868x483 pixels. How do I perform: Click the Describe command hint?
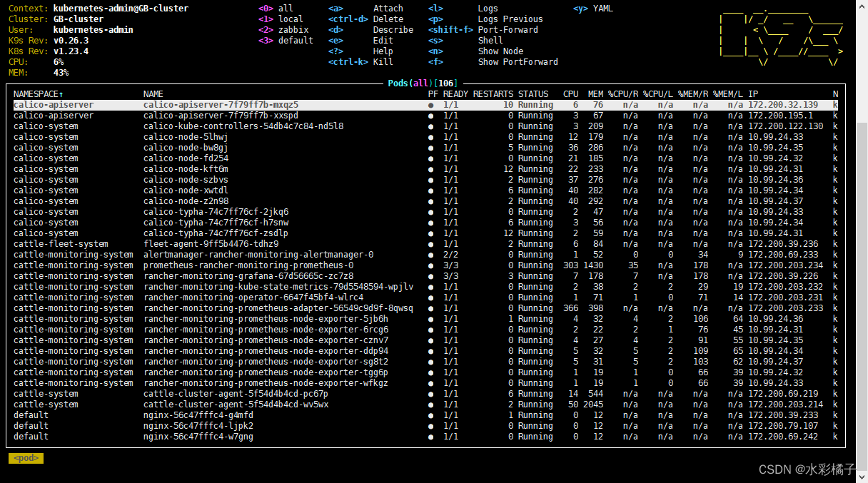click(370, 30)
